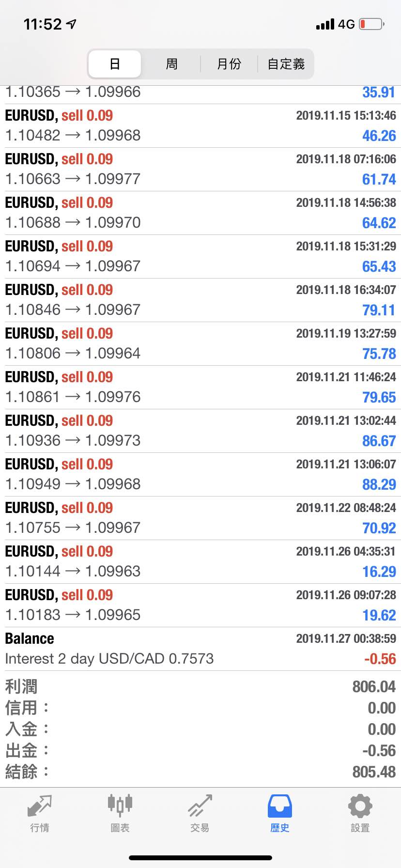Open the 設置 settings gear icon

(x=360, y=806)
